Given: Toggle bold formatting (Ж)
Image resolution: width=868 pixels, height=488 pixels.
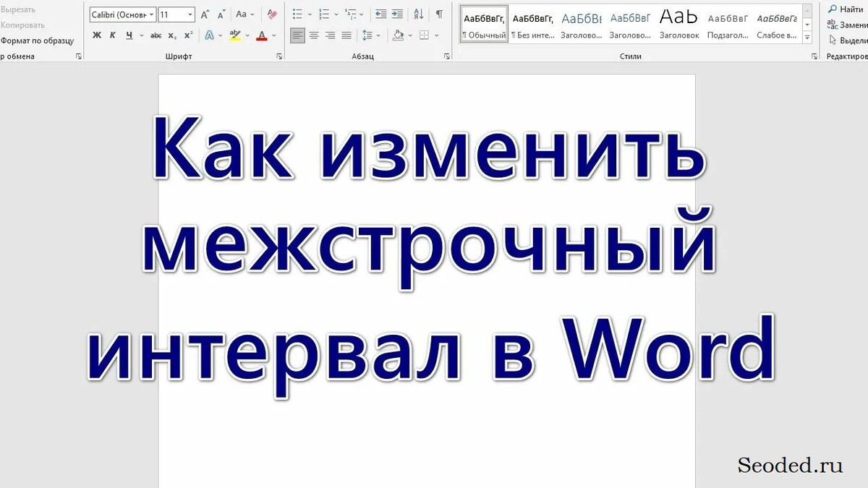Looking at the screenshot, I should pyautogui.click(x=97, y=35).
